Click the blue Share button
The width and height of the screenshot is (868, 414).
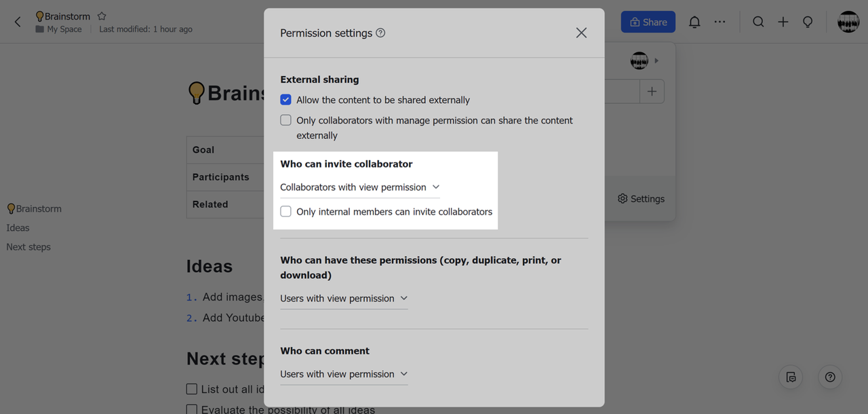point(648,22)
